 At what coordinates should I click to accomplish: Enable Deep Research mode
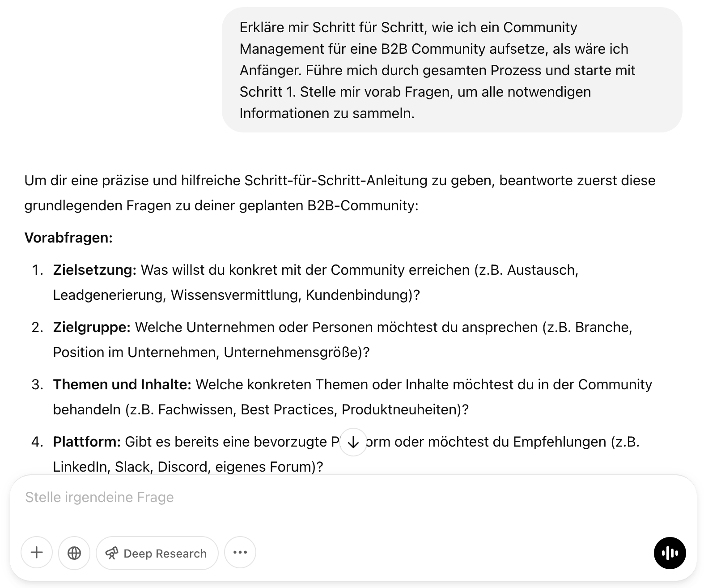[x=157, y=553]
